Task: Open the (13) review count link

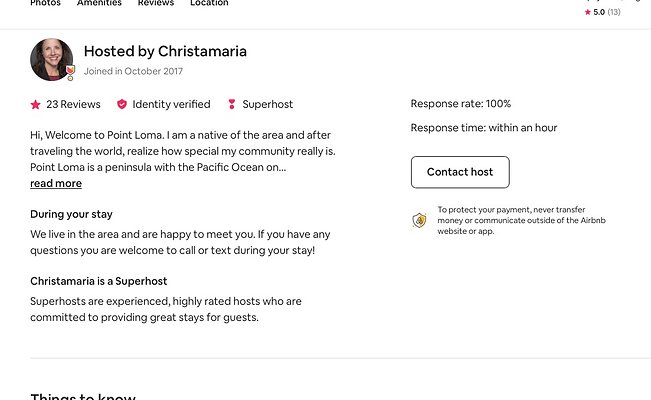Action: (x=614, y=12)
